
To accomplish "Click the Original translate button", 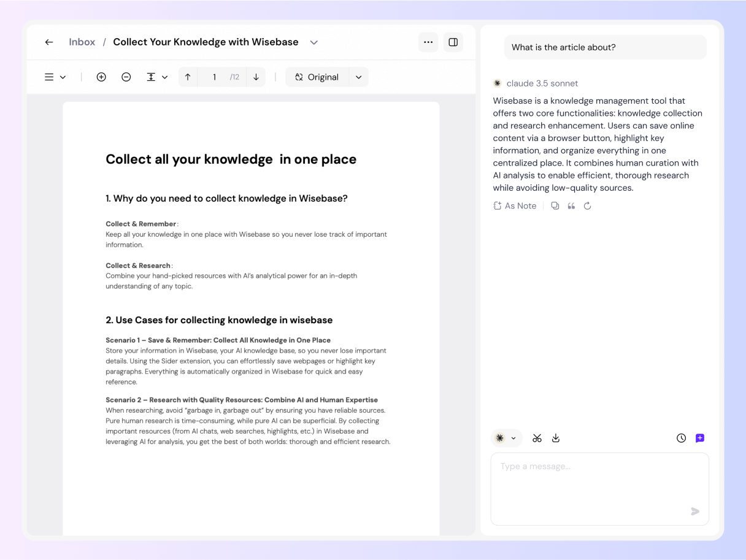I will (x=317, y=77).
